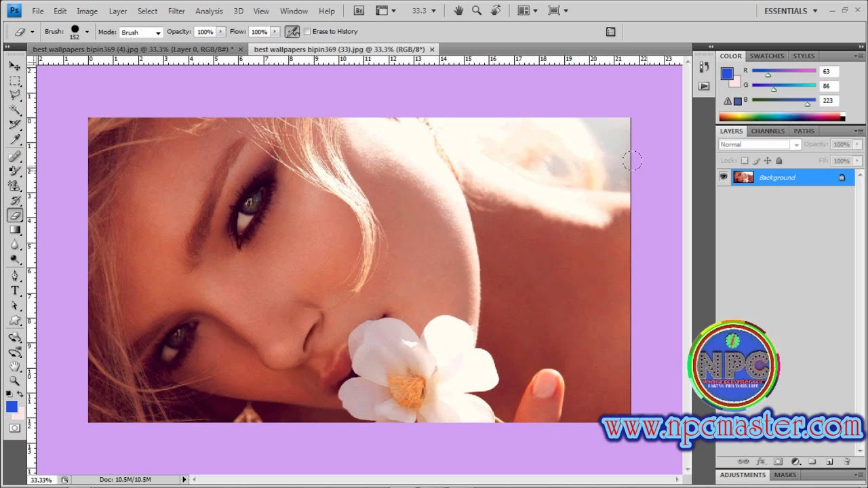Select the Healing Brush tool
Screen dimensions: 868x488
pos(14,157)
